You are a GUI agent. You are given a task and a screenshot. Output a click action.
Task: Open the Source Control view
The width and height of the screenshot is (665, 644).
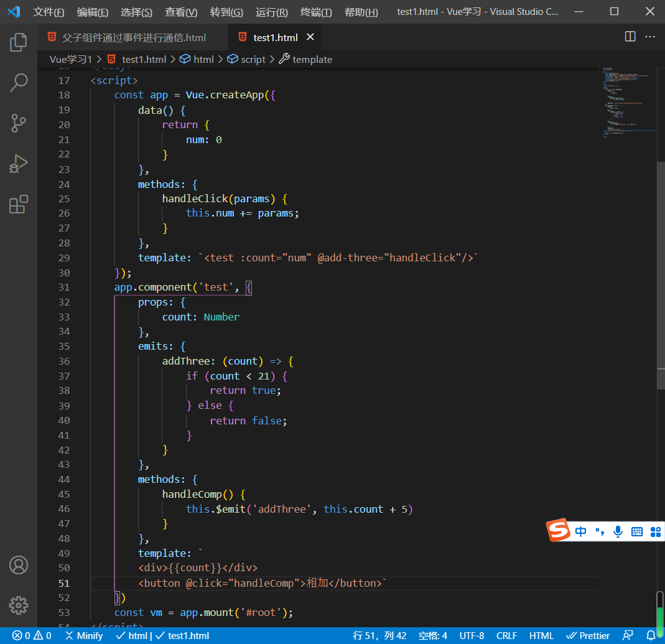[x=19, y=123]
